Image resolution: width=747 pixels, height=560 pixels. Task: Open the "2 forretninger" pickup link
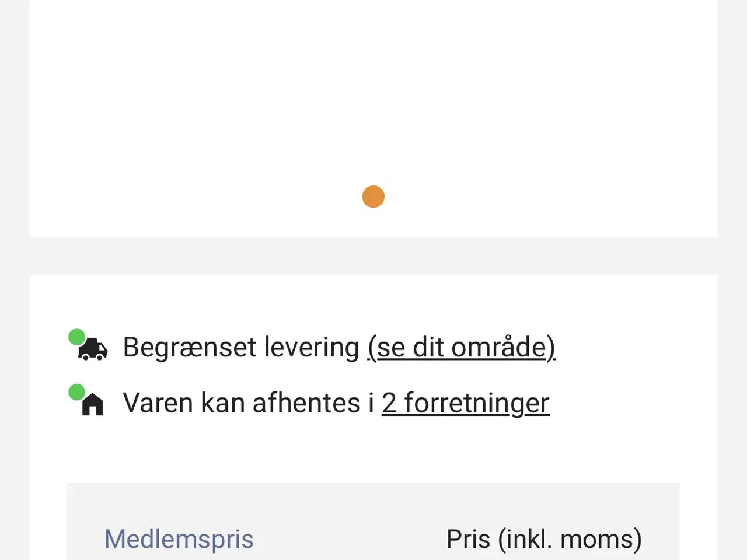tap(466, 403)
